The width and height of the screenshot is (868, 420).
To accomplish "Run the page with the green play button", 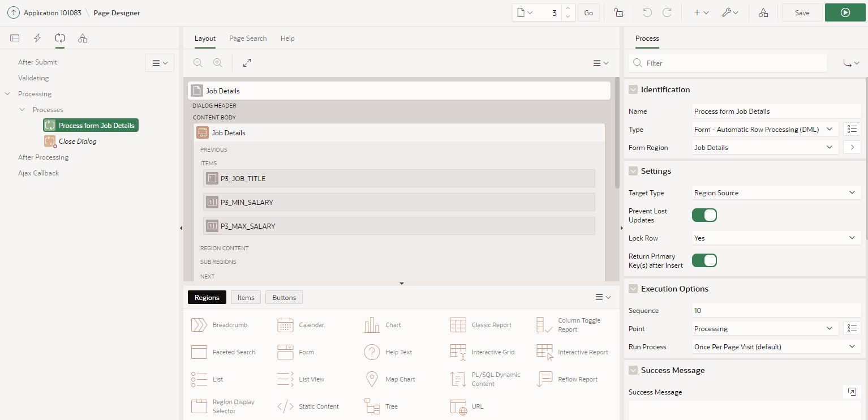I will (x=845, y=12).
